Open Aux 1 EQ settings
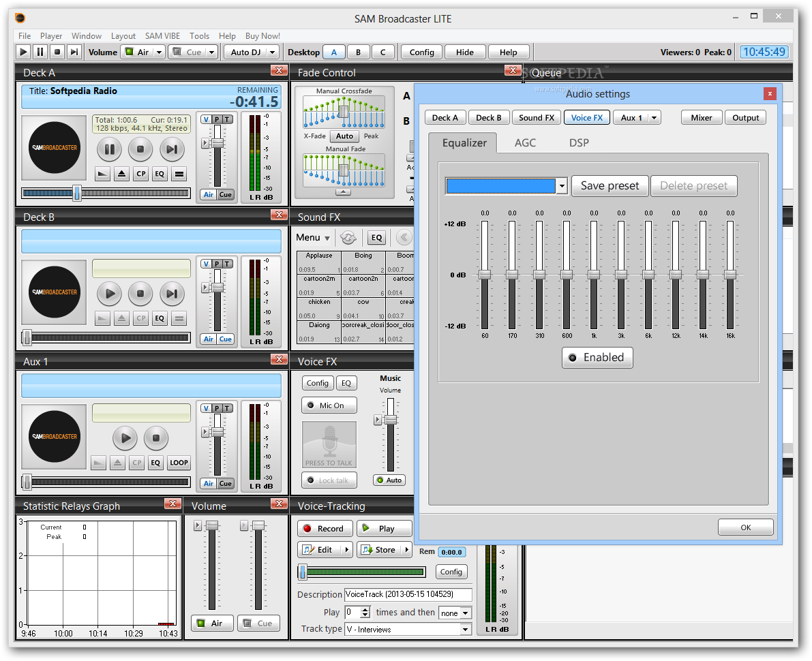Image resolution: width=812 pixels, height=661 pixels. point(155,463)
